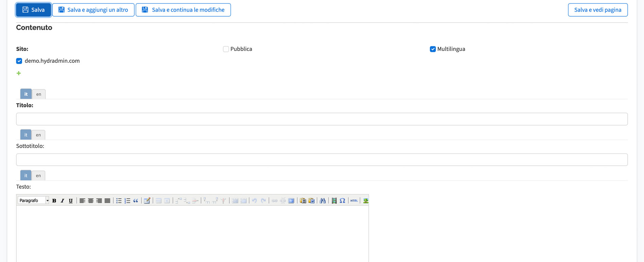644x262 pixels.
Task: Paste from Word icon
Action: [x=311, y=201]
